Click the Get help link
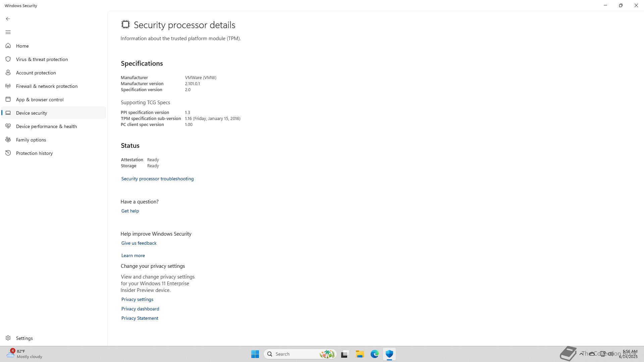The width and height of the screenshot is (644, 362). tap(130, 211)
